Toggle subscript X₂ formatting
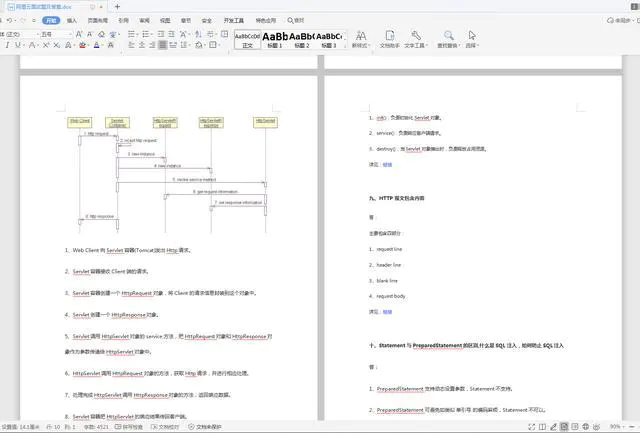Image resolution: width=640 pixels, height=433 pixels. tap(57, 45)
